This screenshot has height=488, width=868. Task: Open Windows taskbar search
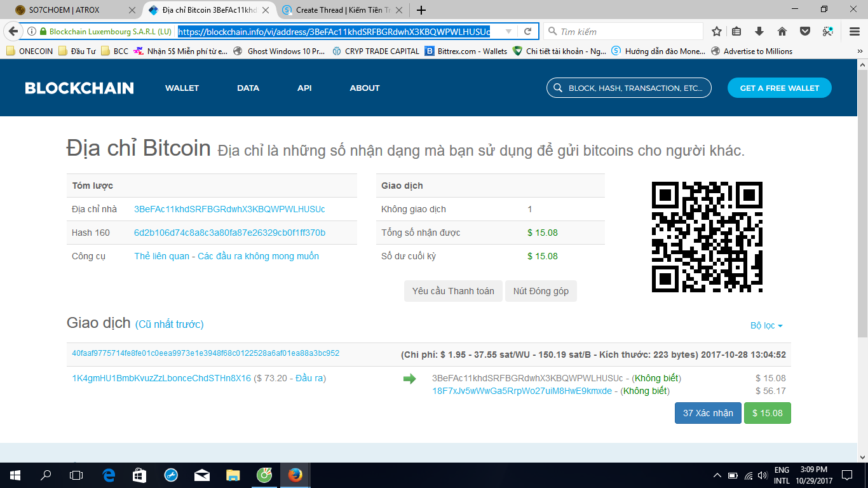46,475
